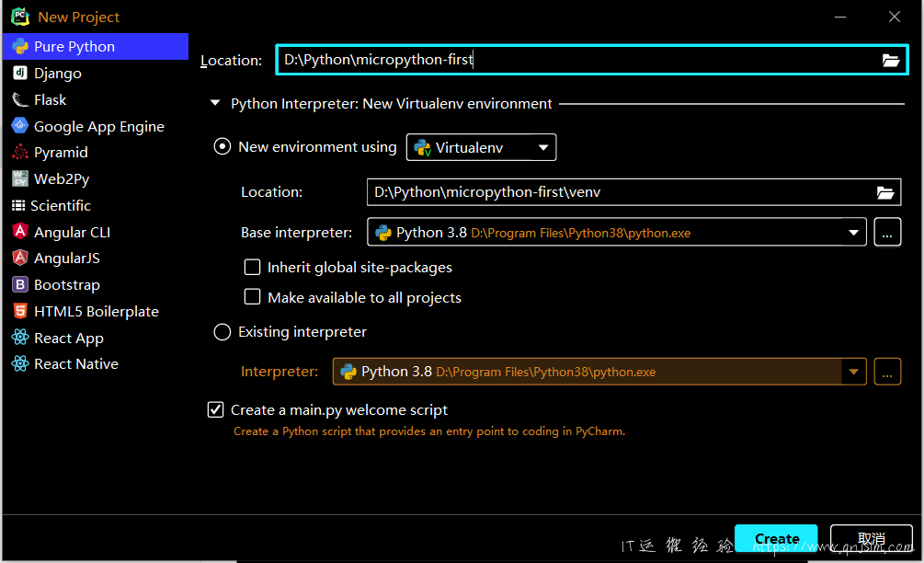Click the Flask horn icon
This screenshot has width=924, height=563.
[x=20, y=99]
